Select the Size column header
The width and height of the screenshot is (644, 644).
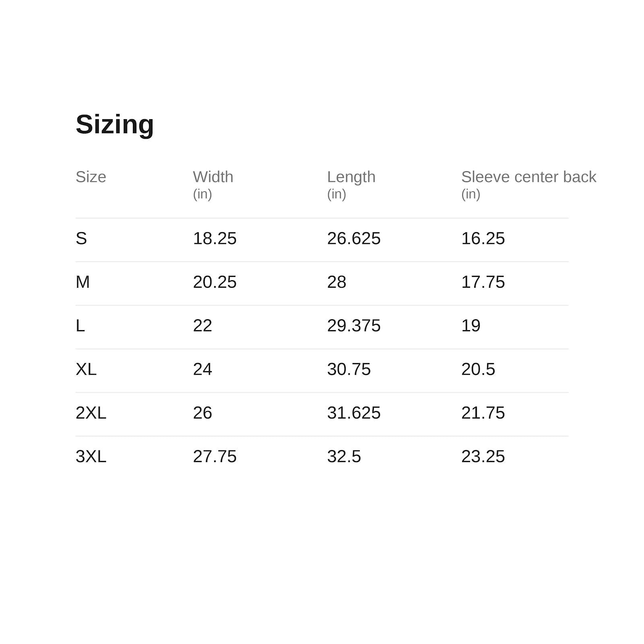(91, 177)
